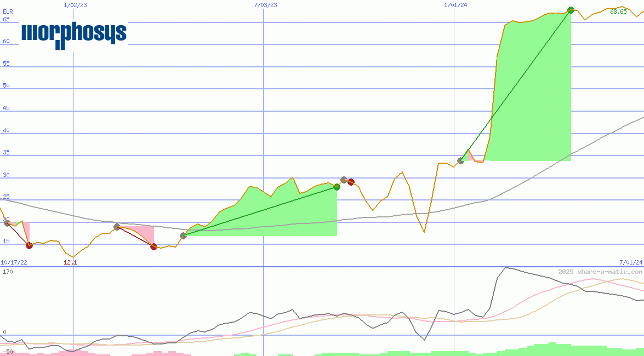The height and width of the screenshot is (356, 644).
Task: Select the 1/01/24 date label
Action: (455, 5)
